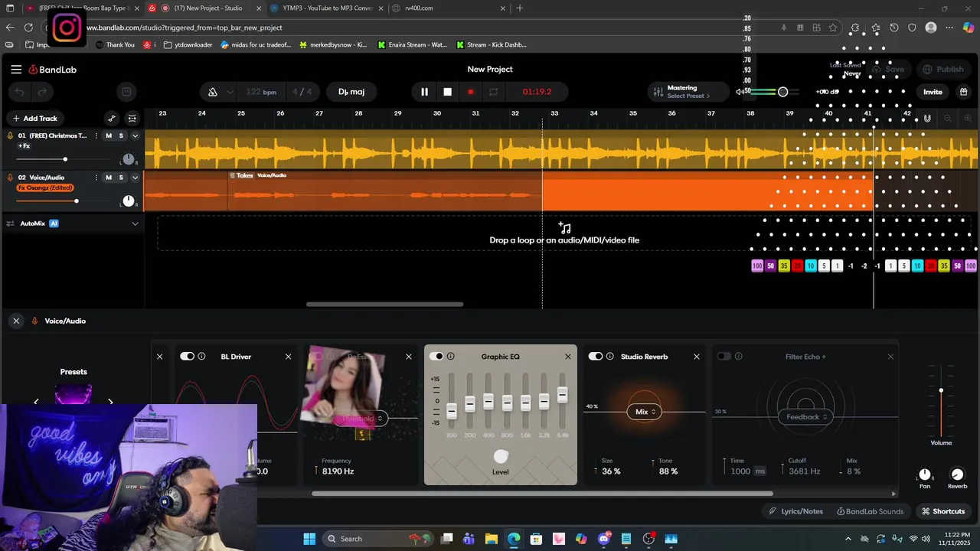The image size is (980, 551).
Task: Enable the Filter Echo power switch
Action: tap(724, 357)
